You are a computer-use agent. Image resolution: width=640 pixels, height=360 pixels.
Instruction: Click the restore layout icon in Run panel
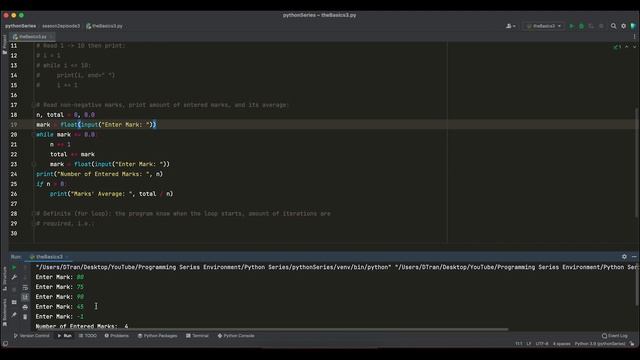point(14,302)
